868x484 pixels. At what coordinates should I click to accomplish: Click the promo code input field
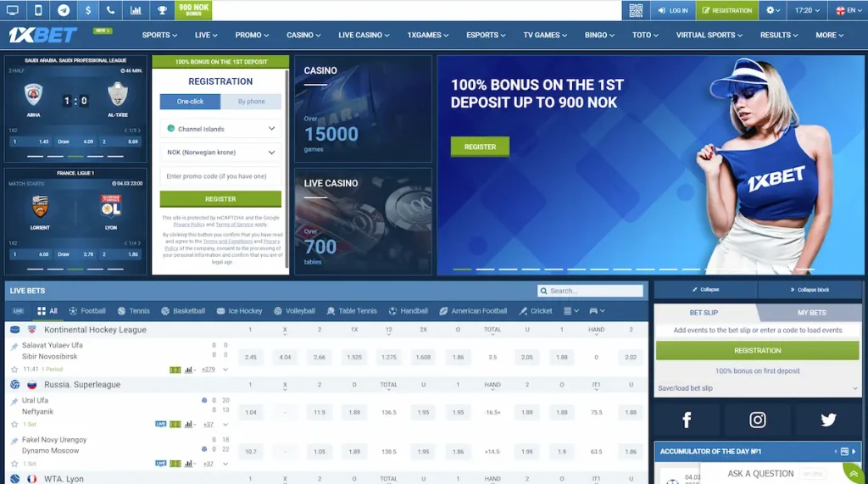(220, 176)
